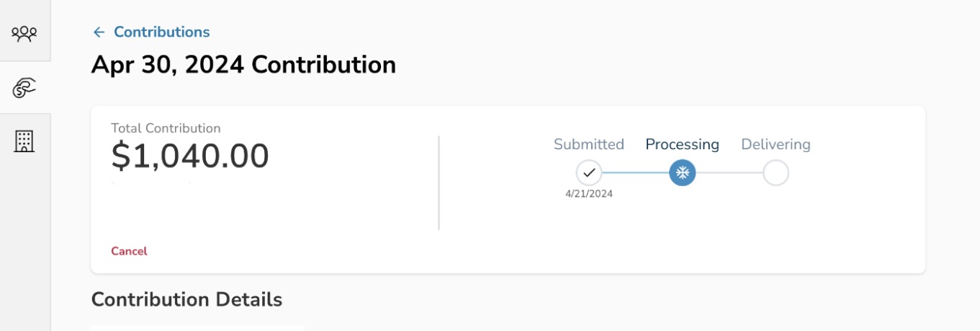This screenshot has height=331, width=980.
Task: Click the Apr 30, 2024 Contribution heading
Action: 243,65
